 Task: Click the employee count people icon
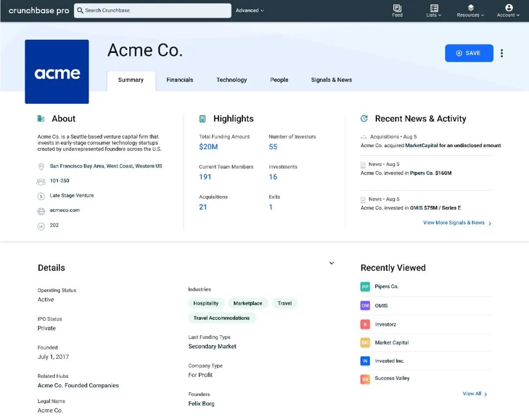point(41,182)
